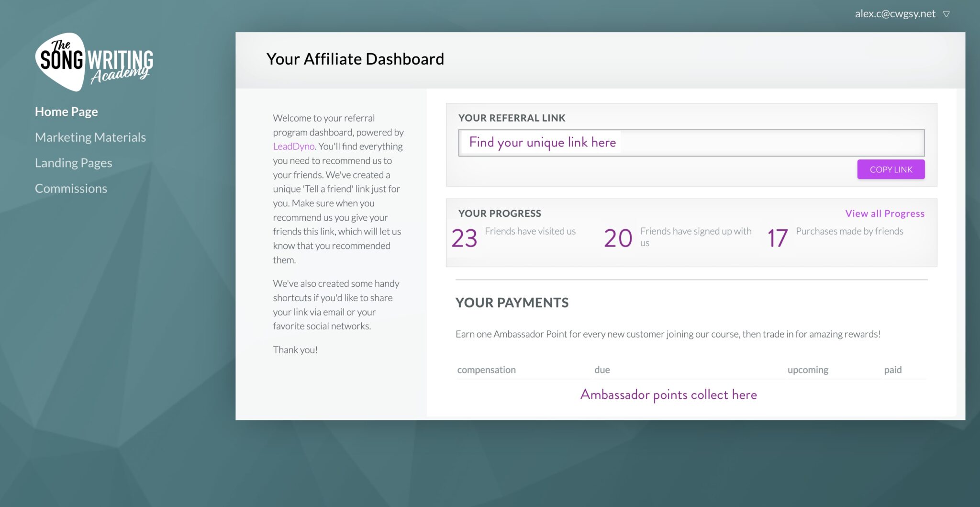Viewport: 980px width, 507px height.
Task: Click the Ambassador points collect here text
Action: point(668,394)
